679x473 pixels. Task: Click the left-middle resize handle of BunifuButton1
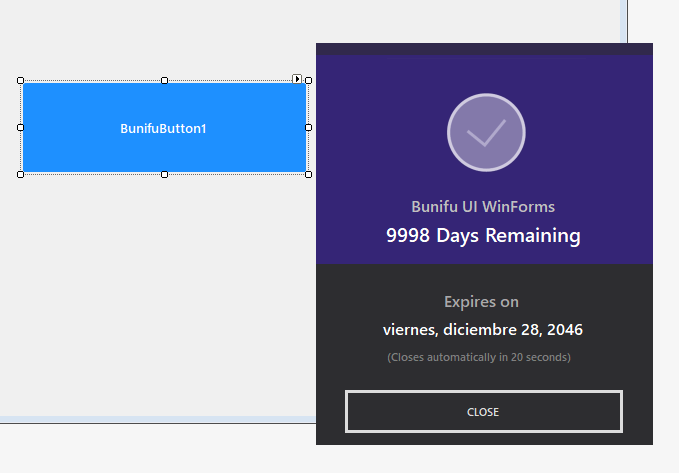[x=20, y=127]
